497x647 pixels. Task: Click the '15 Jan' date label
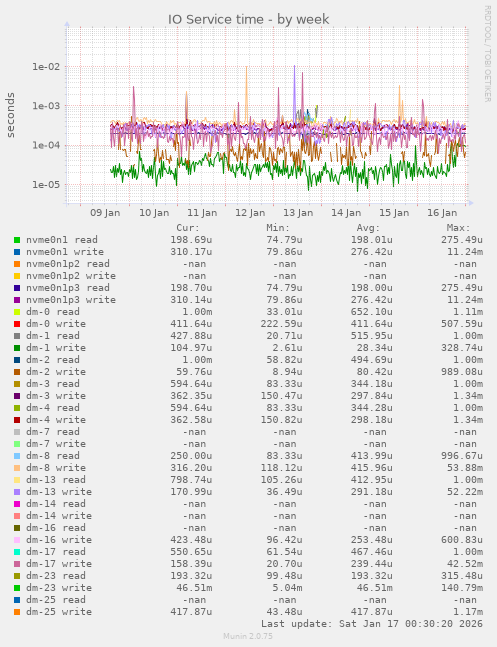click(394, 213)
